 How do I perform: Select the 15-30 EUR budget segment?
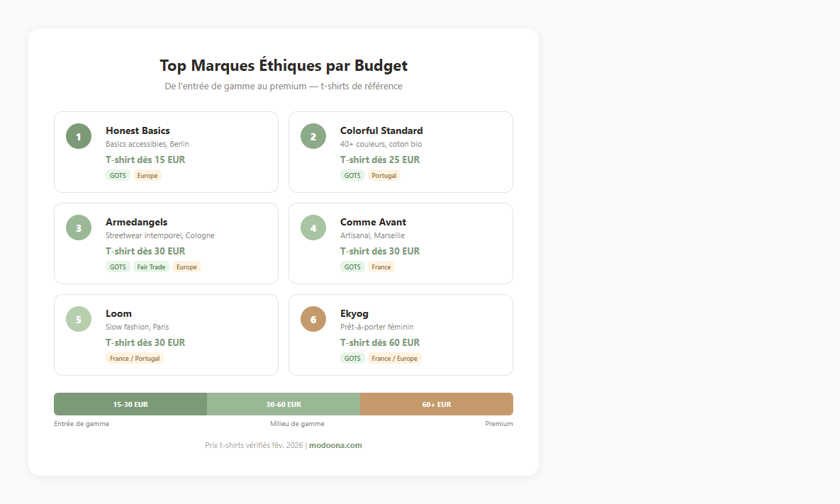tap(130, 404)
